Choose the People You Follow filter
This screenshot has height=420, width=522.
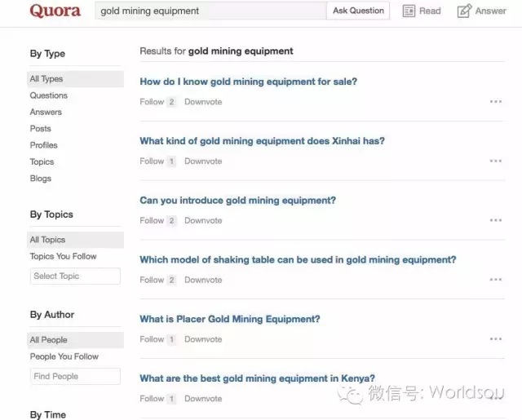[x=64, y=356]
